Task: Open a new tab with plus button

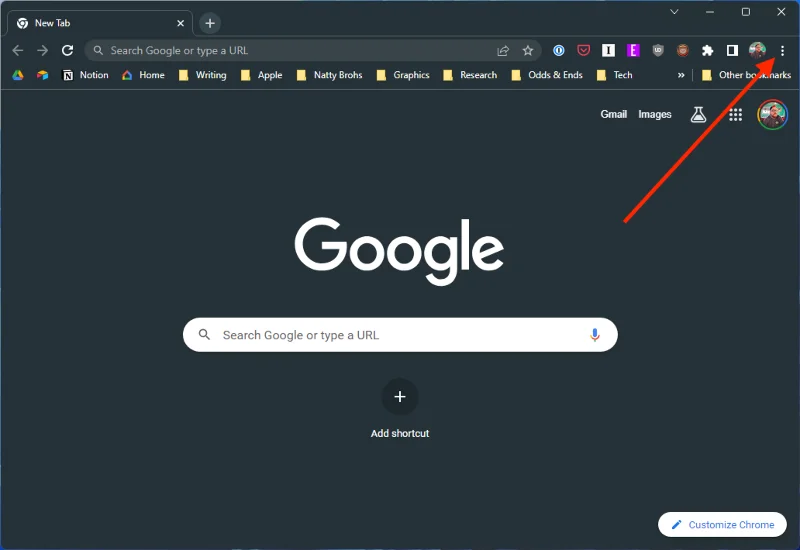Action: (x=209, y=23)
